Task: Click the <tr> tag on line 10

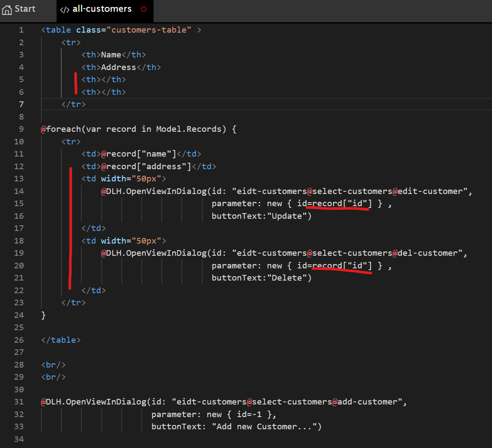Action: (x=71, y=141)
